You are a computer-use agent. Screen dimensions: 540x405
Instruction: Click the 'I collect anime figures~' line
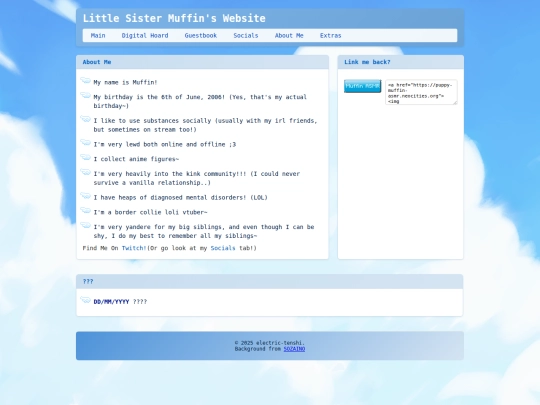[136, 159]
